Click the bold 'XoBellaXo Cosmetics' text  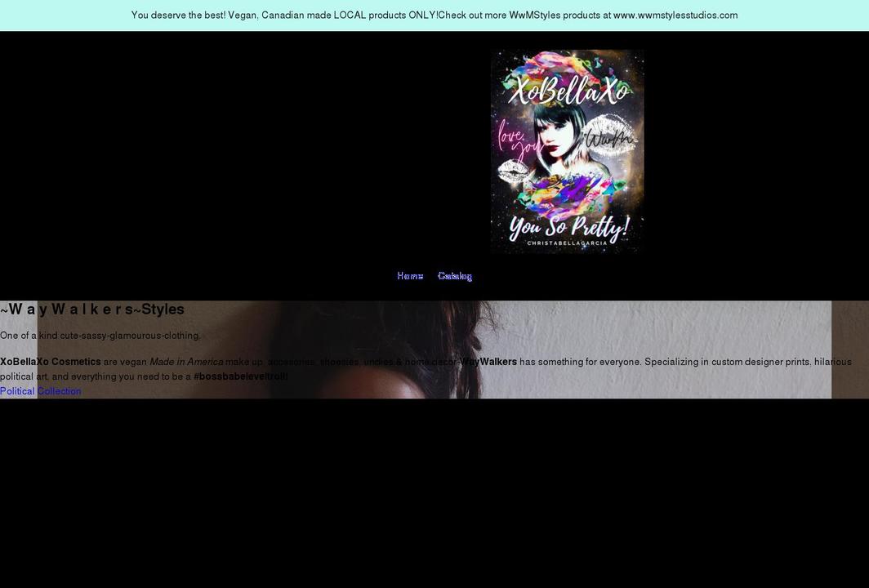tap(51, 362)
